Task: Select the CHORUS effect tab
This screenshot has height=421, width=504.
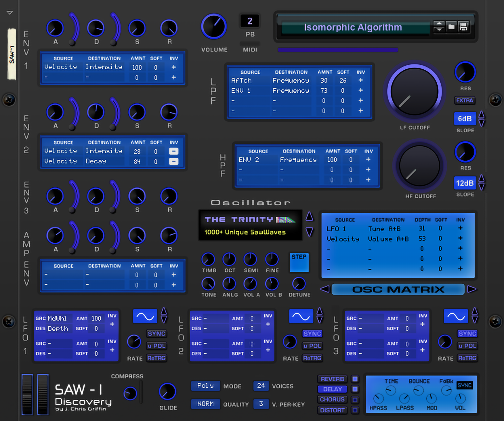Action: coord(332,400)
